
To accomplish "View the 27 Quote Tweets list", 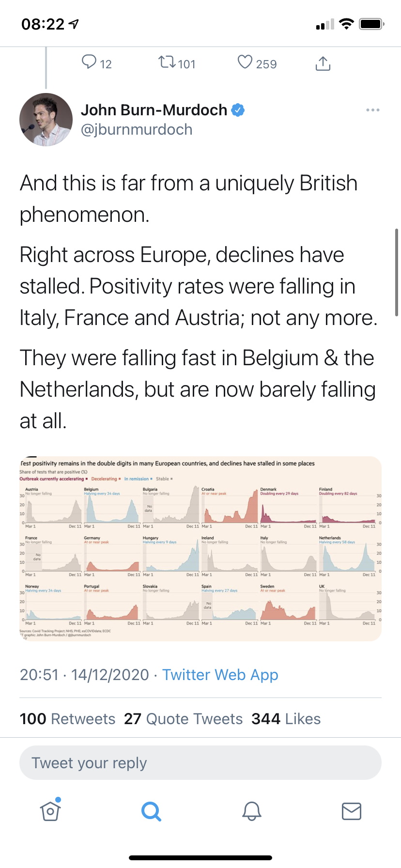I will click(x=183, y=719).
